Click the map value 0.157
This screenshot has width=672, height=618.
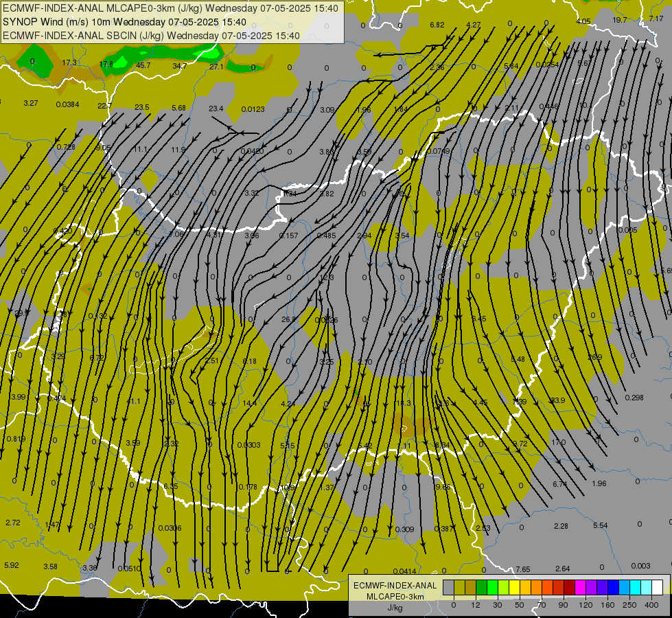point(288,236)
